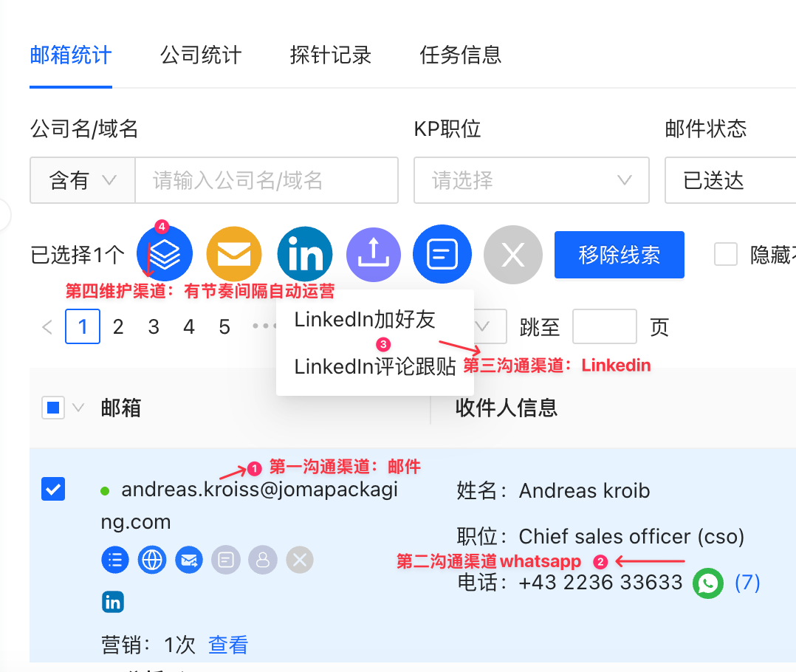Click the gray X circle toolbar icon
This screenshot has height=672, width=796.
(x=512, y=254)
